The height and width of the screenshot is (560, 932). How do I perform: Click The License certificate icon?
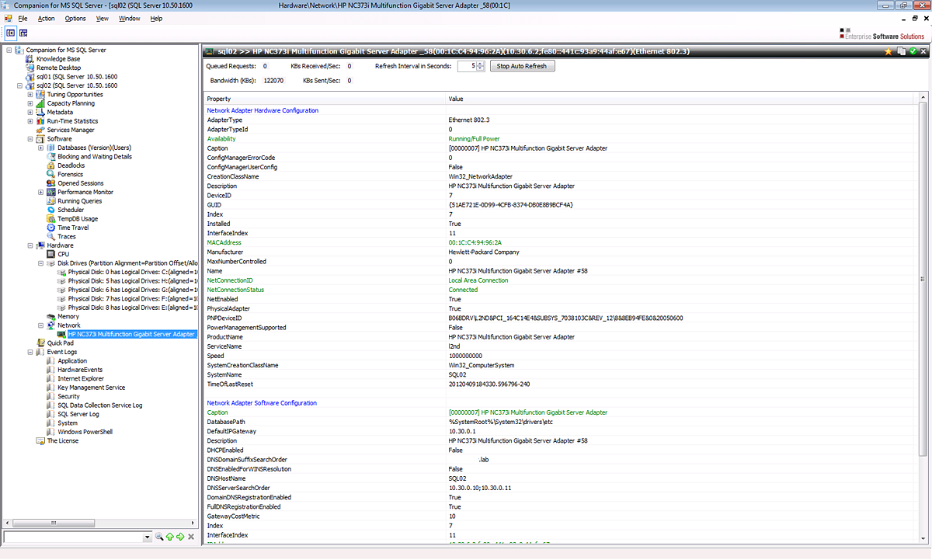pos(41,441)
